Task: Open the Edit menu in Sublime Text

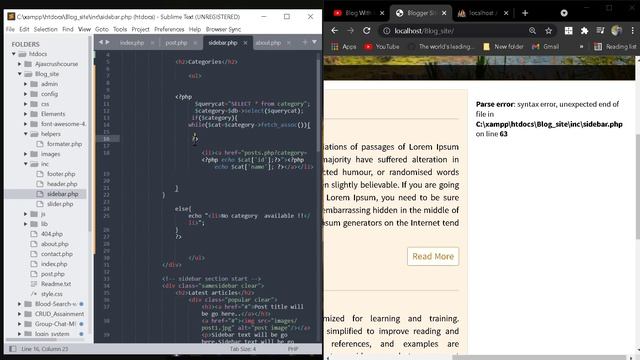Action: [24, 29]
